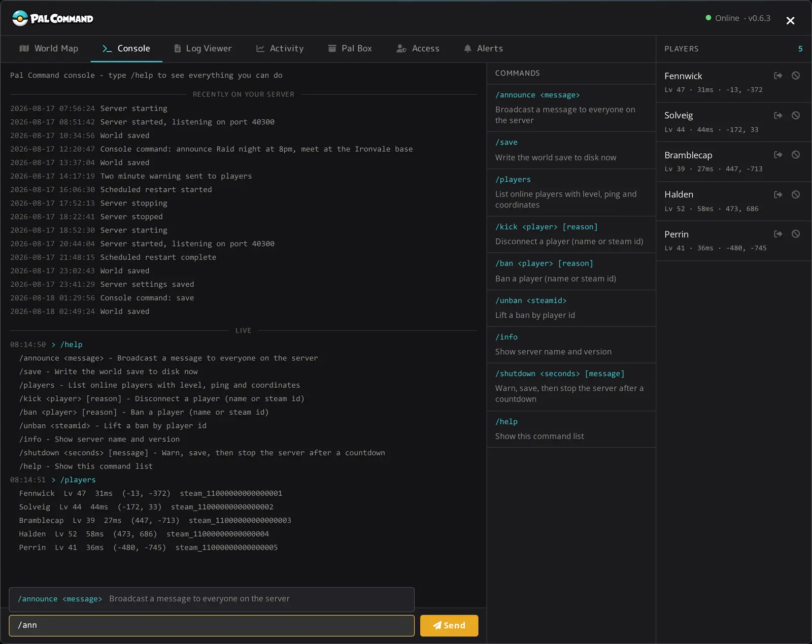812x644 pixels.
Task: Open the Alerts tab
Action: tap(483, 49)
